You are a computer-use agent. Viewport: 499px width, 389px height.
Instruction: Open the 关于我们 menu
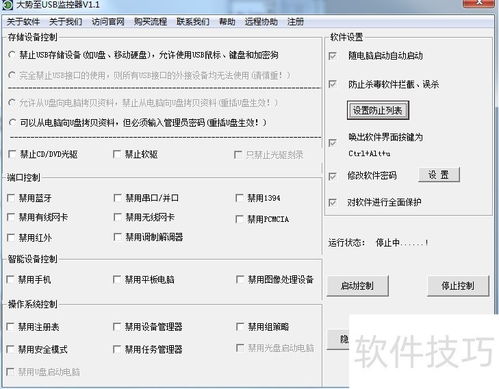point(66,22)
